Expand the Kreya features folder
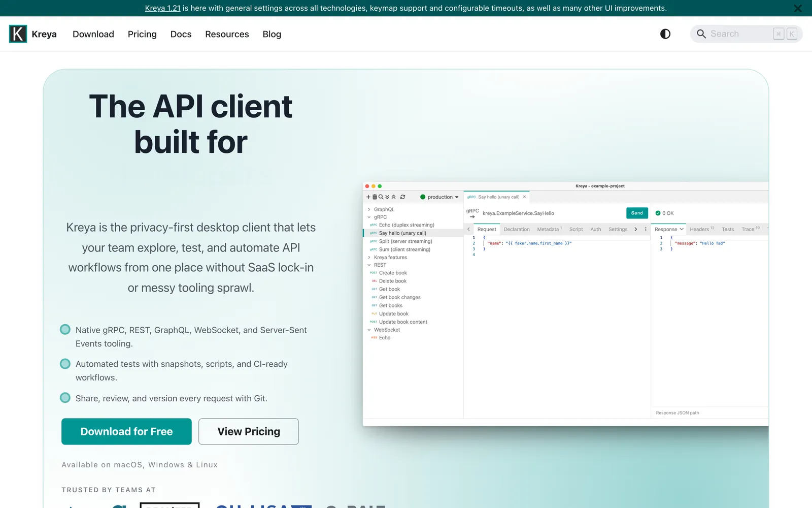 [369, 258]
